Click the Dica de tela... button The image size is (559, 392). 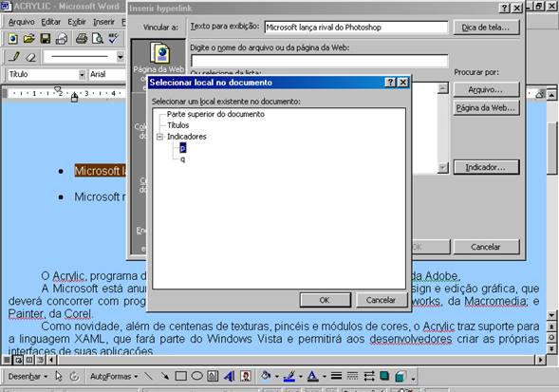tap(486, 28)
